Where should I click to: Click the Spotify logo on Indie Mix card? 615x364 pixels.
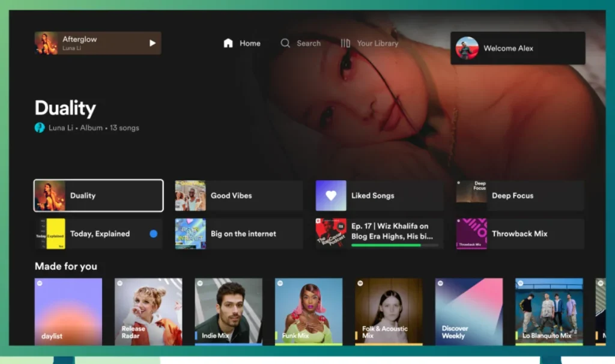click(x=200, y=283)
